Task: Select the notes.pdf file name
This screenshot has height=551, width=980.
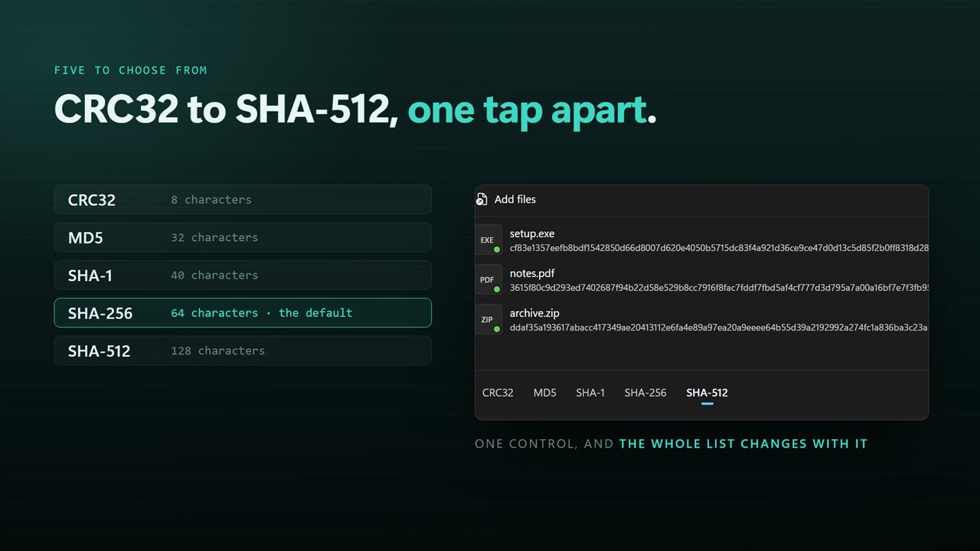Action: [x=532, y=273]
